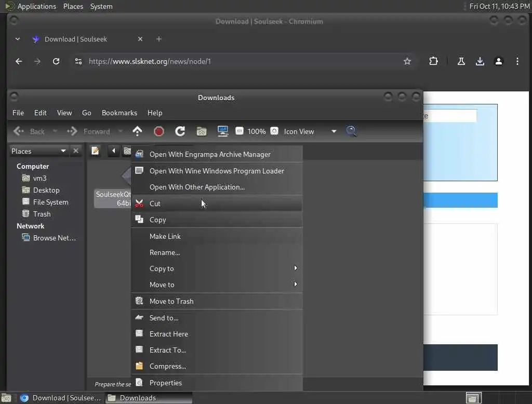Open the Home folder toolbar icon
532x404 pixels.
click(202, 131)
